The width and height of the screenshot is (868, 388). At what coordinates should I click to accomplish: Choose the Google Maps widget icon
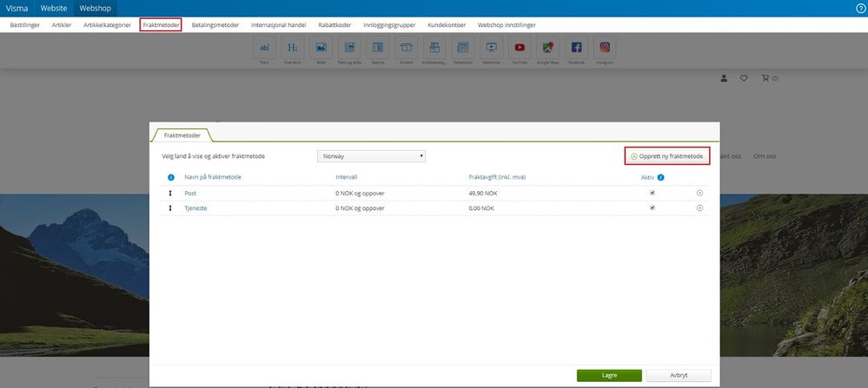click(x=548, y=48)
